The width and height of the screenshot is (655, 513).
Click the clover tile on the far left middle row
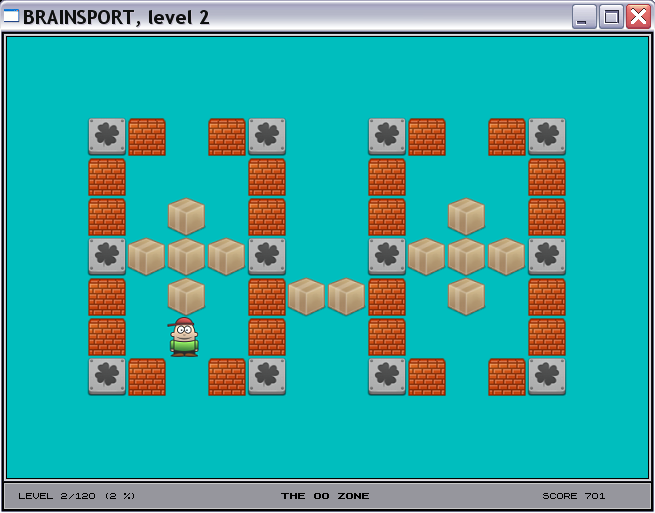pyautogui.click(x=107, y=256)
